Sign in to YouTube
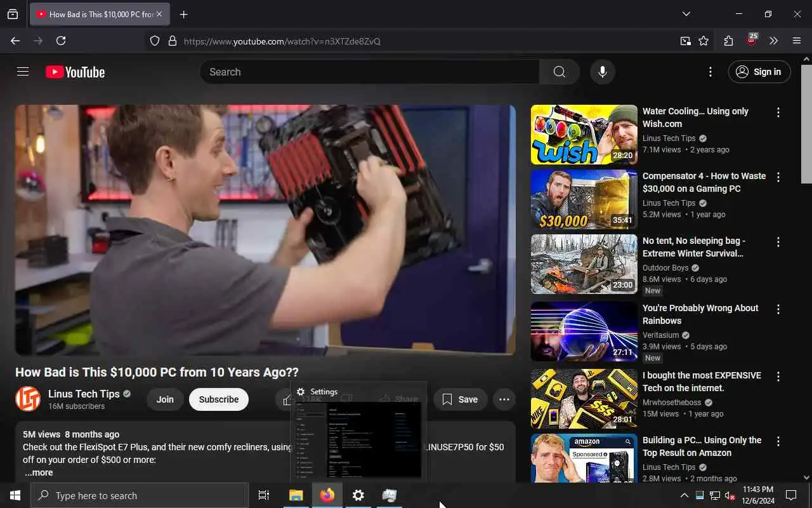Screen dimensions: 812x508 759,72
